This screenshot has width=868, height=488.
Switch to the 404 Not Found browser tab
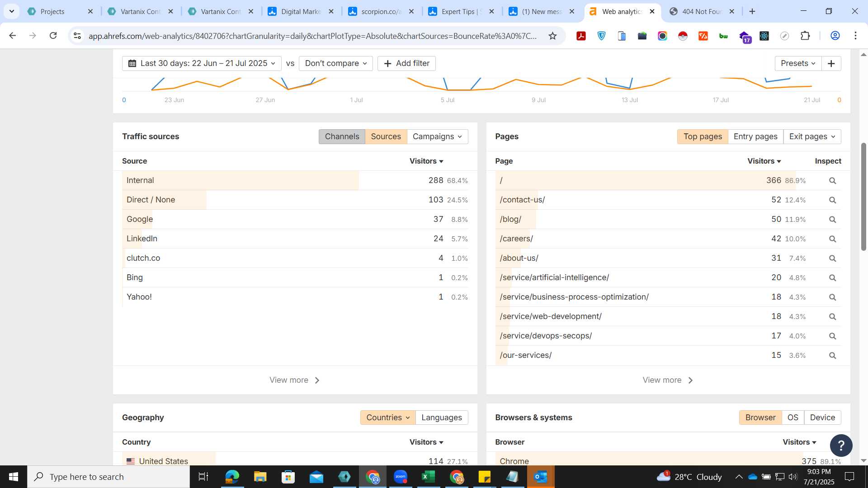[702, 12]
